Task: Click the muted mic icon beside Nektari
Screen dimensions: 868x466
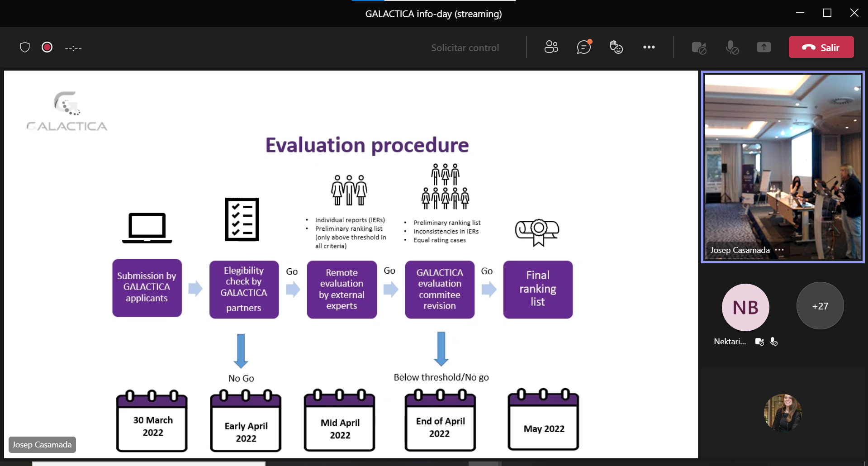Action: 774,342
